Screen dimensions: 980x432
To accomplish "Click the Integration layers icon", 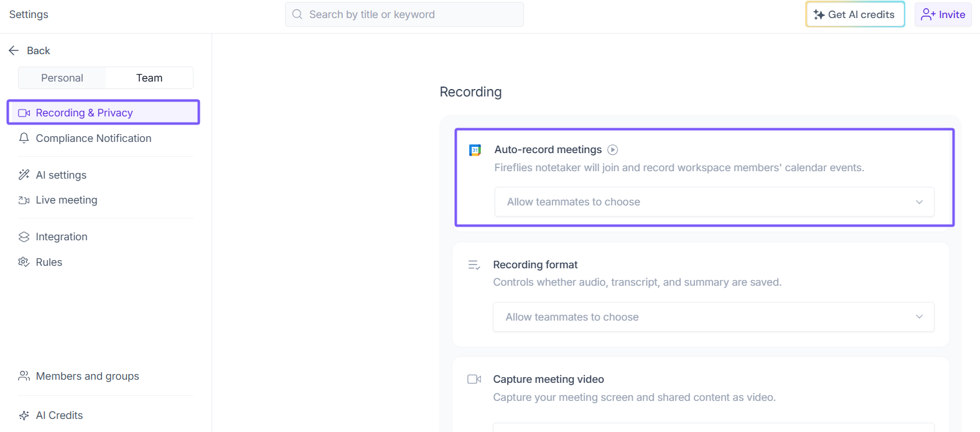I will (x=24, y=237).
